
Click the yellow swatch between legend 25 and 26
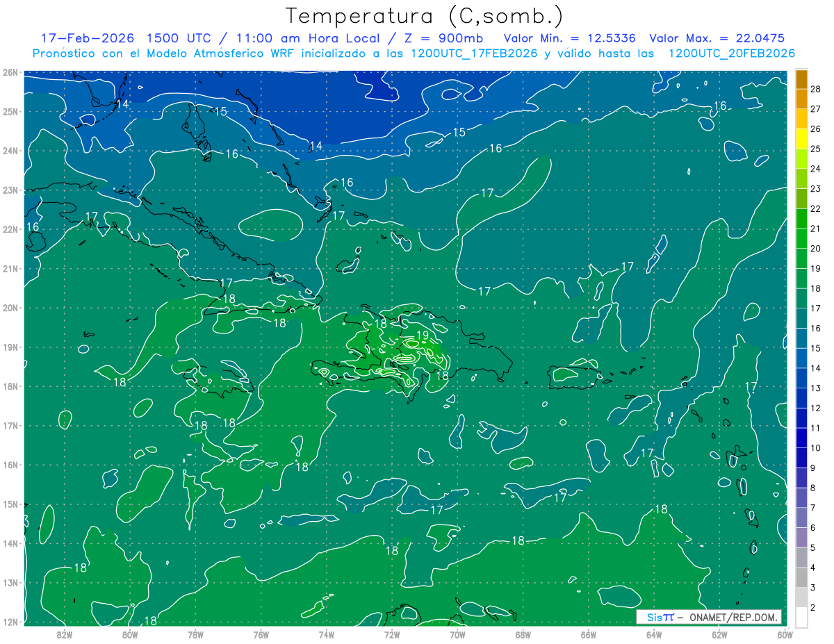click(801, 139)
